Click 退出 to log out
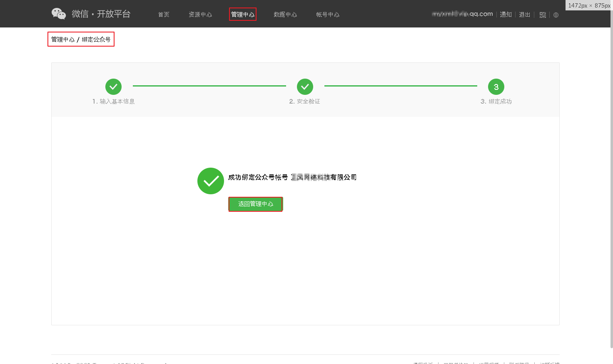613x364 pixels. point(525,15)
